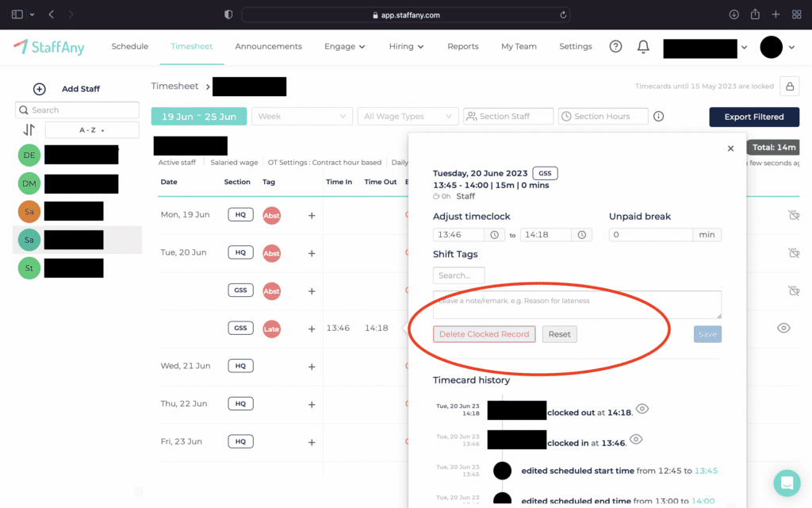Click the StaffAny logo
The image size is (812, 508).
tap(48, 47)
